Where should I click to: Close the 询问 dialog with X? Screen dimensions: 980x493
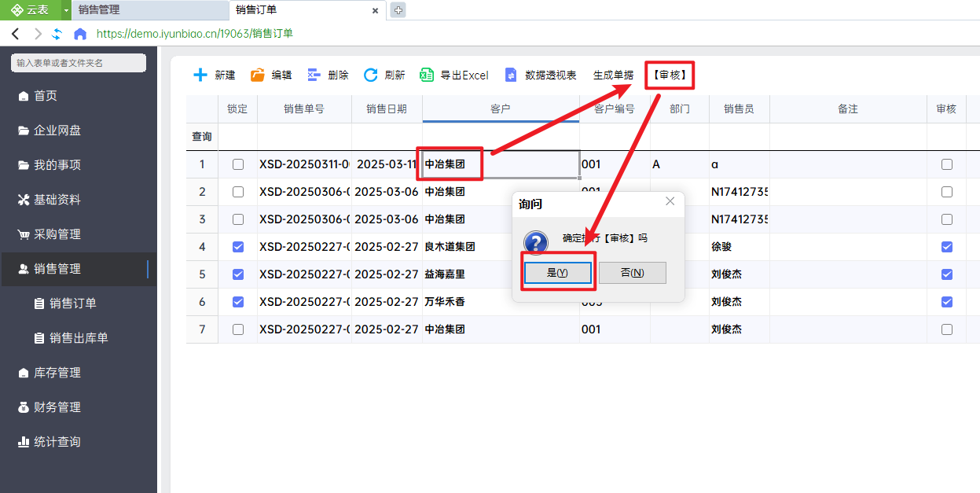670,201
